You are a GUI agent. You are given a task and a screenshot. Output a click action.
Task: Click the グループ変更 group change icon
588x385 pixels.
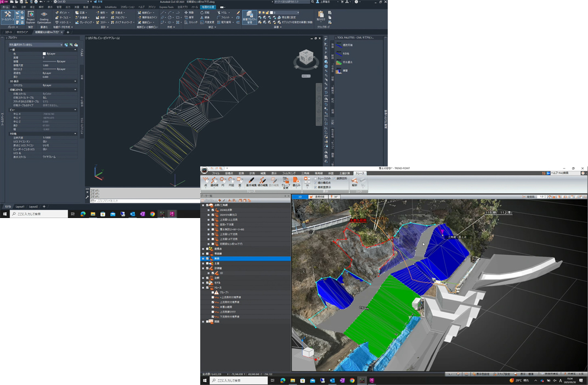coord(285,181)
